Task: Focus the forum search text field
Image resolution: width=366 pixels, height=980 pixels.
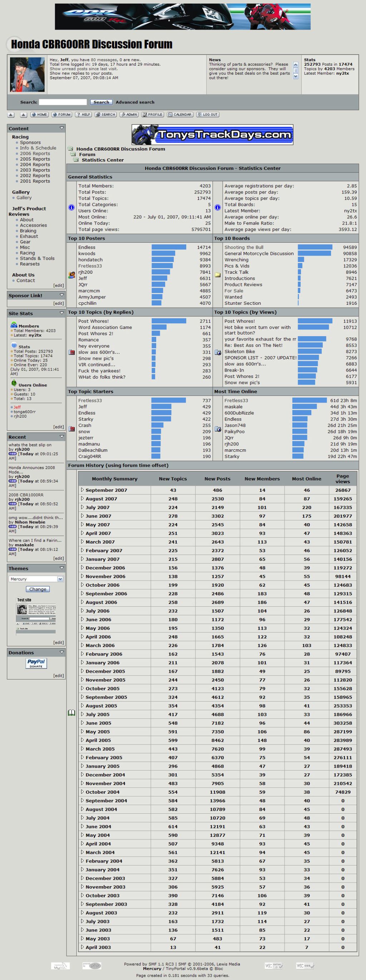Action: [x=63, y=102]
